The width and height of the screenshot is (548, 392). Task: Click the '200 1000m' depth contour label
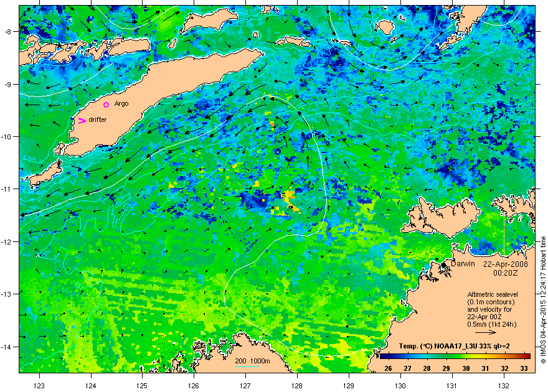(252, 361)
